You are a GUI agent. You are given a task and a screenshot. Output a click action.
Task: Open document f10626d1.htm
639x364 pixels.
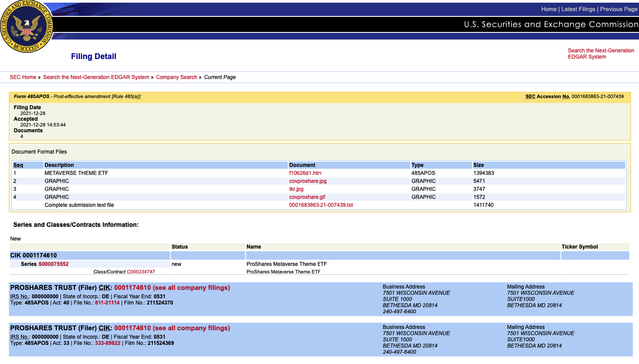pos(305,173)
